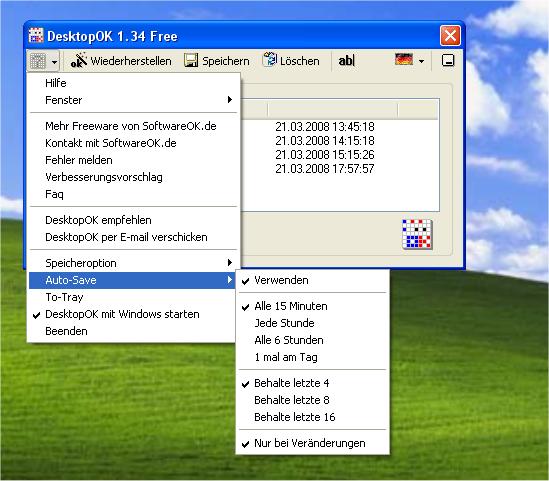
Task: Select the To-Tray menu item
Action: pyautogui.click(x=132, y=297)
